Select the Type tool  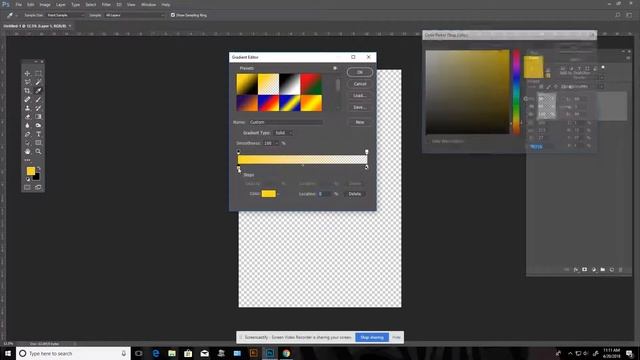(38, 134)
